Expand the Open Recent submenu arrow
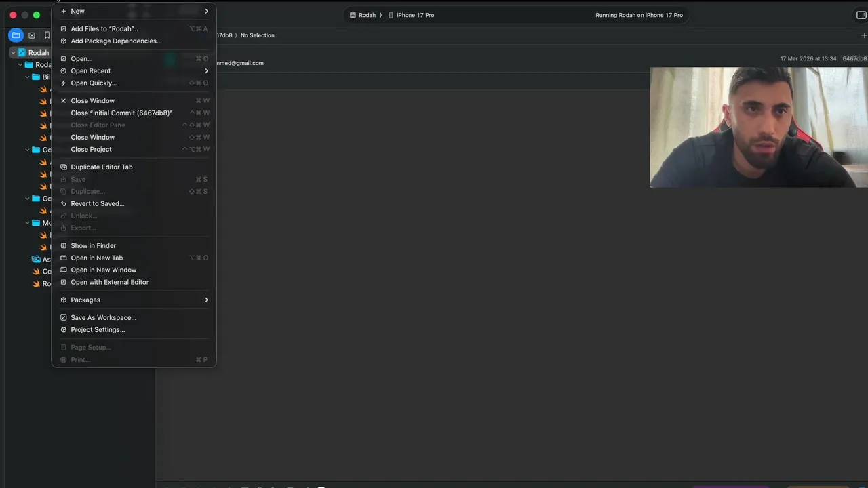 point(206,70)
